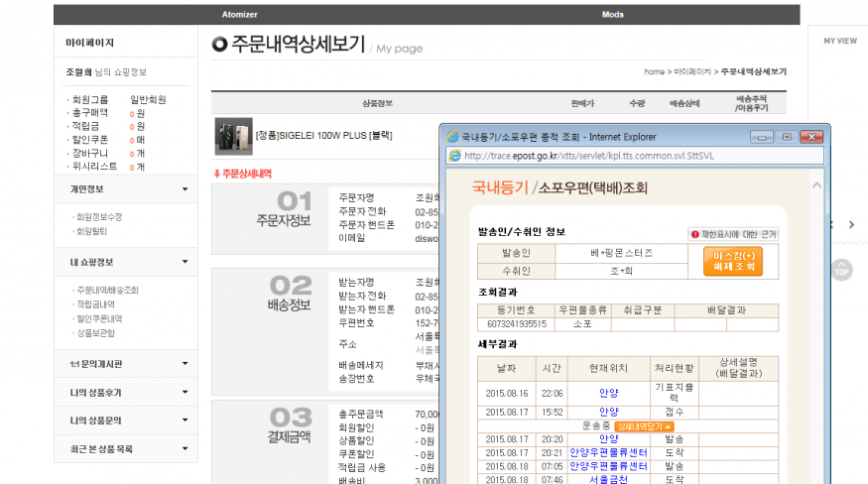This screenshot has width=868, height=484.
Task: Open the Atomizer menu in top bar
Action: (x=241, y=15)
